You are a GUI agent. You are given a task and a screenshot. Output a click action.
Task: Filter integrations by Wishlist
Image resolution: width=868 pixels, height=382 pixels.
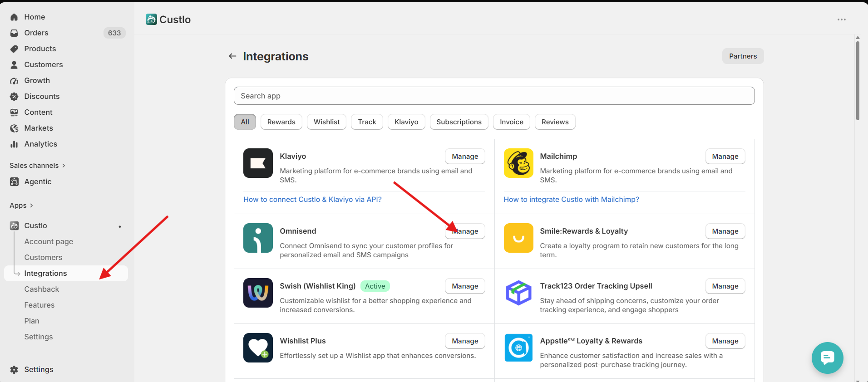[327, 122]
